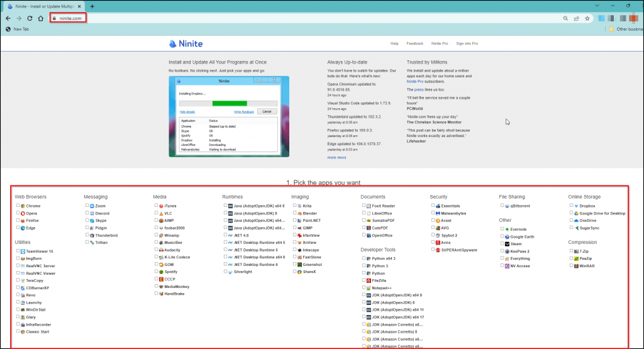Click the Notepad++ app icon
This screenshot has height=349, width=644.
click(x=369, y=288)
